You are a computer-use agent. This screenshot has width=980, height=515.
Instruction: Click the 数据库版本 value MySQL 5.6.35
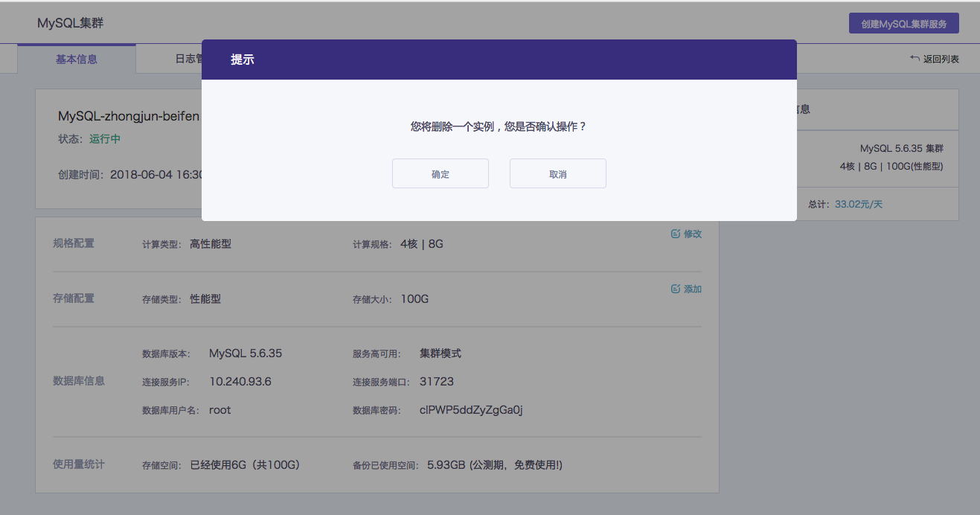pyautogui.click(x=246, y=354)
